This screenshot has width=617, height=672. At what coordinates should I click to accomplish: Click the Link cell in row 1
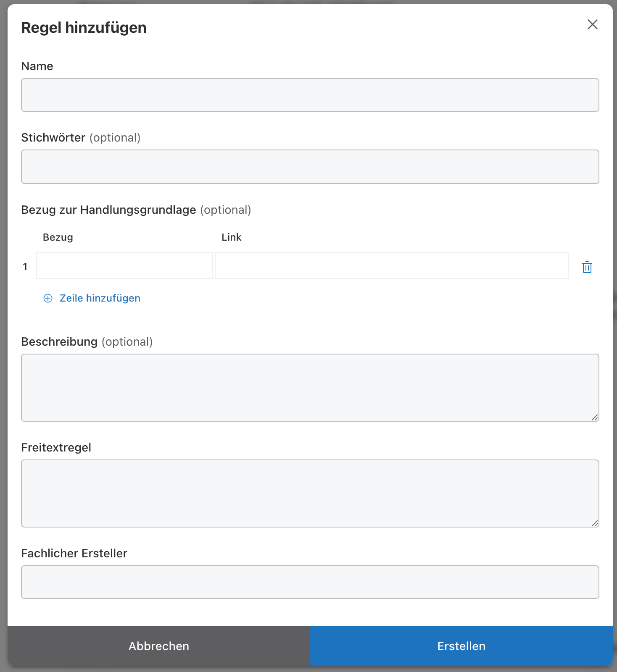click(x=392, y=265)
